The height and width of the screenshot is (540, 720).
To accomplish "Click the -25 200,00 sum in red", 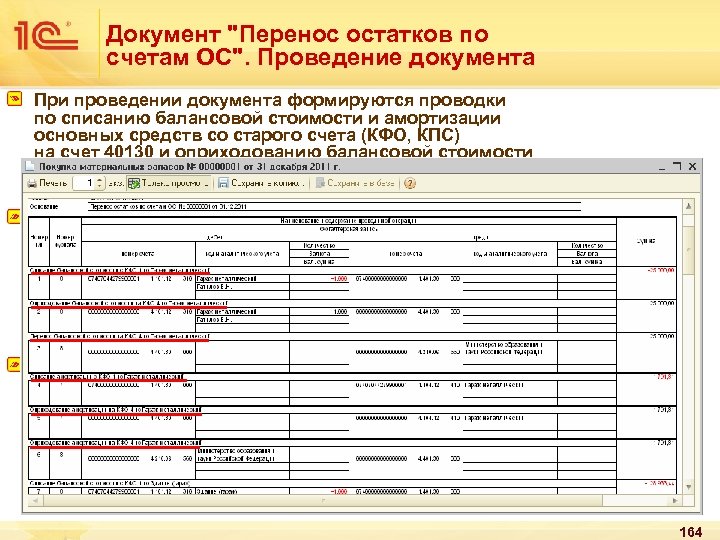I will (661, 270).
